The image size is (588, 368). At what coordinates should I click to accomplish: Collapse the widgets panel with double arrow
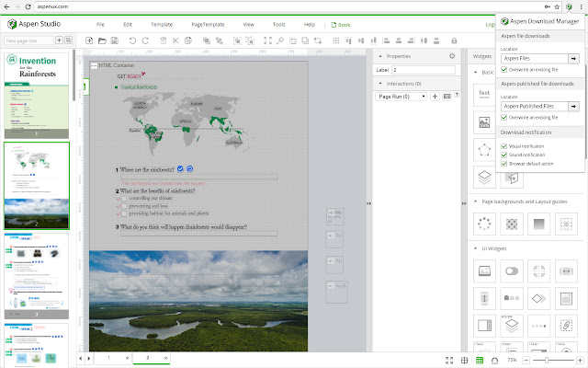pyautogui.click(x=464, y=203)
